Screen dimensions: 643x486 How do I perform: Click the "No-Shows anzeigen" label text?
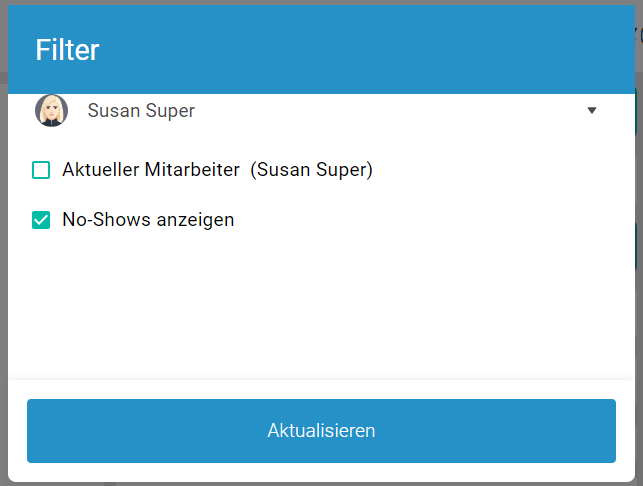click(x=148, y=220)
